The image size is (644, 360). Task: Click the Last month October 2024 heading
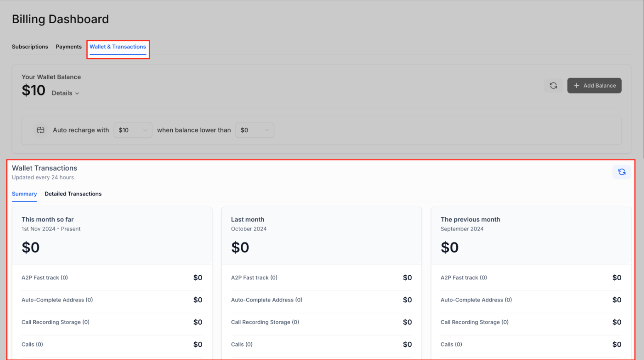[x=248, y=219]
